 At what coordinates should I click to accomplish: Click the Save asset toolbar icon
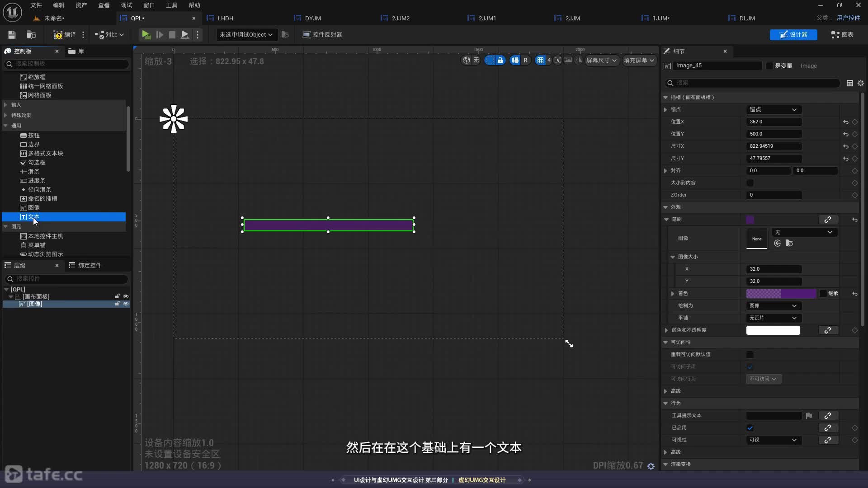pyautogui.click(x=12, y=35)
